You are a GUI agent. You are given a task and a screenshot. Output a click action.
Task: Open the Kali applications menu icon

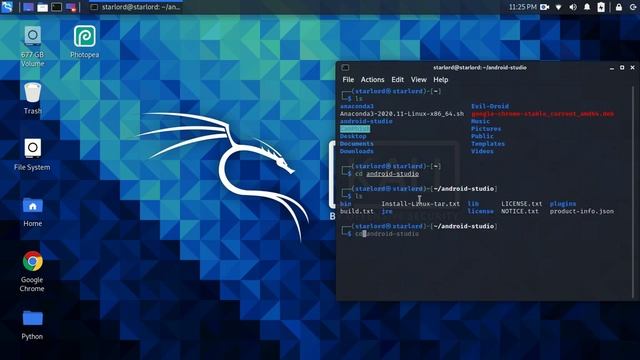[x=7, y=7]
